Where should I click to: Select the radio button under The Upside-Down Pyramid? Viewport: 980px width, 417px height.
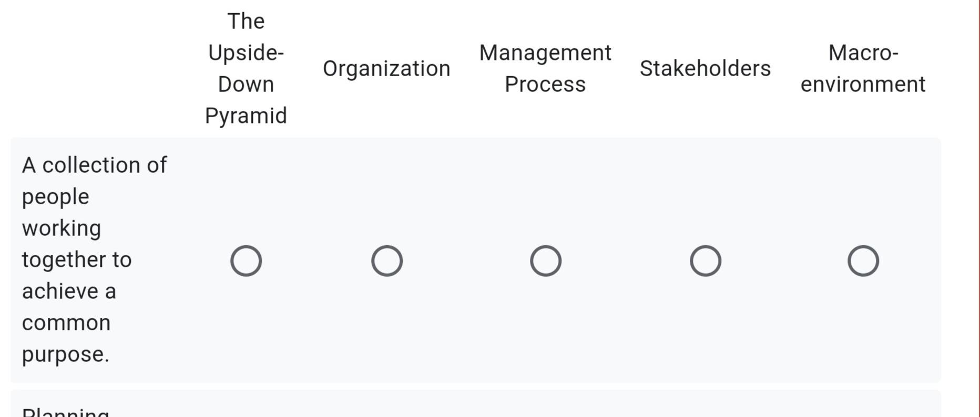(x=246, y=259)
